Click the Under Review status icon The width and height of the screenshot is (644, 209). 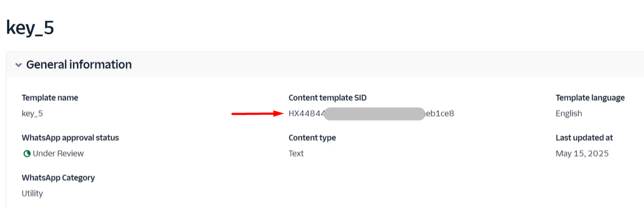27,154
